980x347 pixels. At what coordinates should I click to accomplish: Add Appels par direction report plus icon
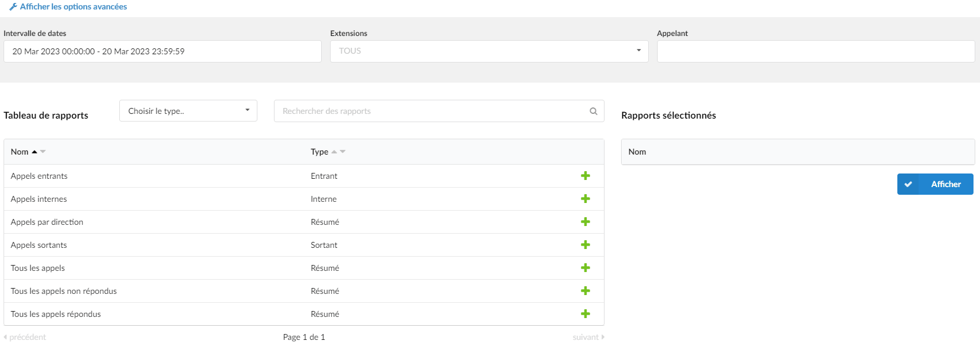click(x=585, y=222)
